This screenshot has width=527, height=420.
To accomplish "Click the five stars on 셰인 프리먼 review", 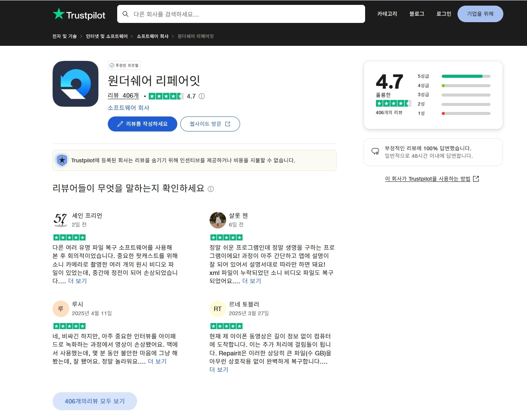I will point(69,237).
